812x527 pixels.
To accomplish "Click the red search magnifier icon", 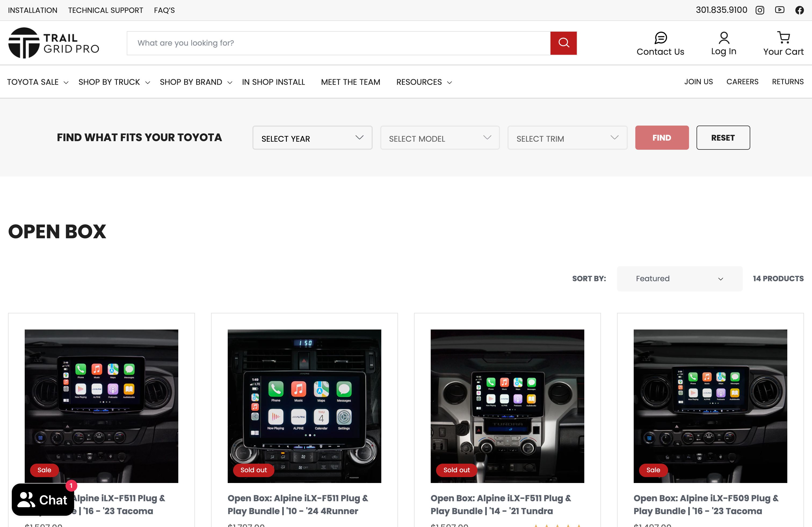I will pyautogui.click(x=563, y=43).
